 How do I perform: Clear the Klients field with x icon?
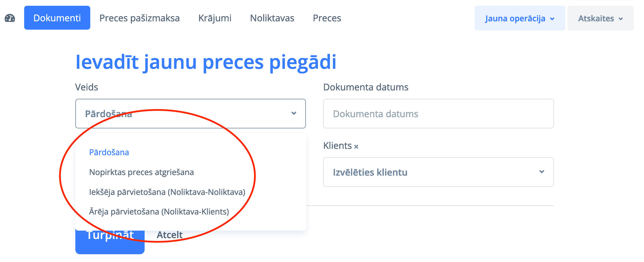356,147
